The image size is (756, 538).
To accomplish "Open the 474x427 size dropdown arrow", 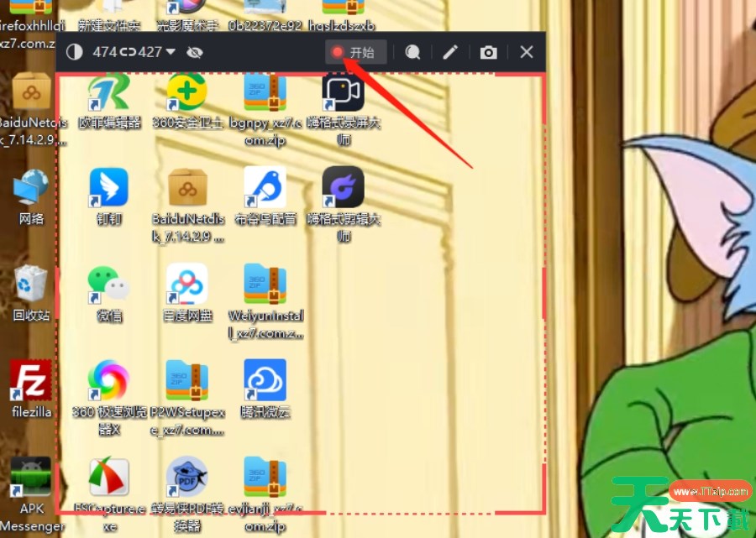I will 171,51.
